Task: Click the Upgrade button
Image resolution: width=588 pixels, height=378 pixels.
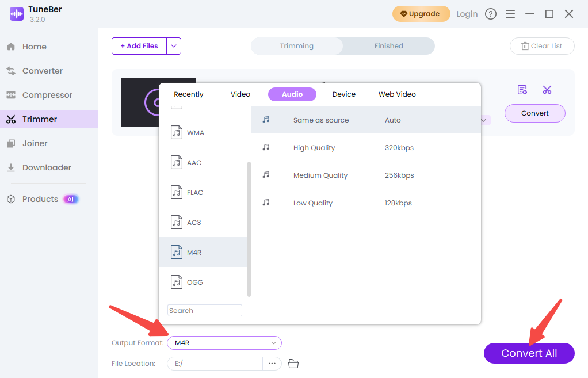Action: coord(421,14)
